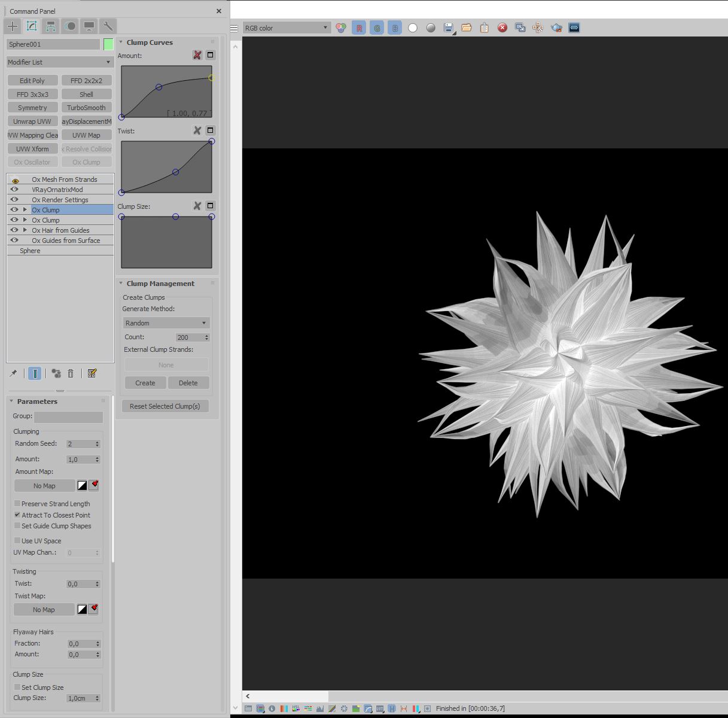The image size is (728, 718).
Task: Click the trash icon to remove the modifier
Action: click(71, 373)
